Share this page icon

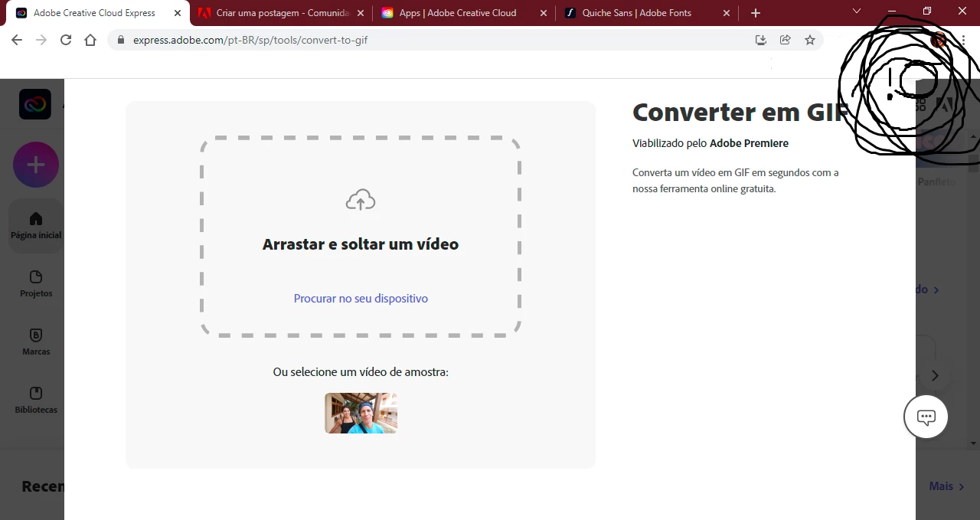coord(785,40)
